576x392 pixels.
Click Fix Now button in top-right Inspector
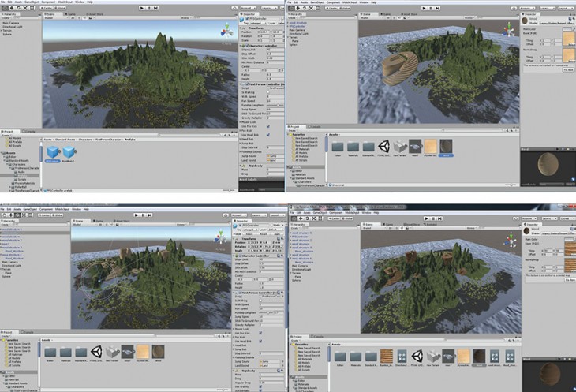(568, 70)
